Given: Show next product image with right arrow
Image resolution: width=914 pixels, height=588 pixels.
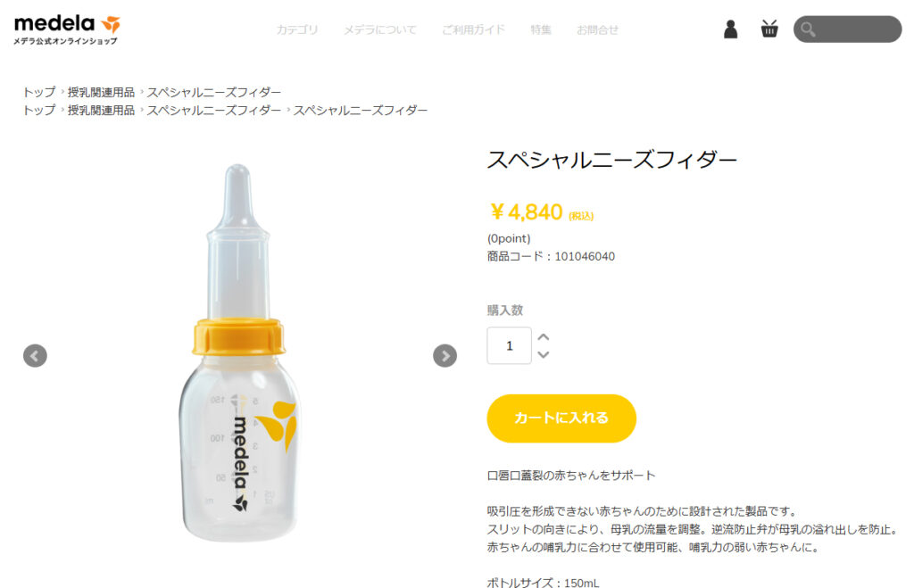Looking at the screenshot, I should [x=445, y=355].
